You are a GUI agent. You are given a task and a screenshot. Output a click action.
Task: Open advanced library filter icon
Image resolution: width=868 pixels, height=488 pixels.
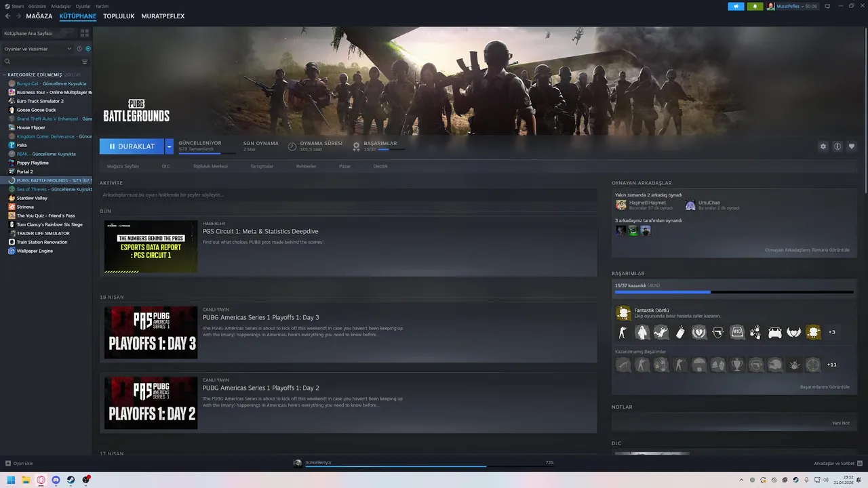[85, 62]
